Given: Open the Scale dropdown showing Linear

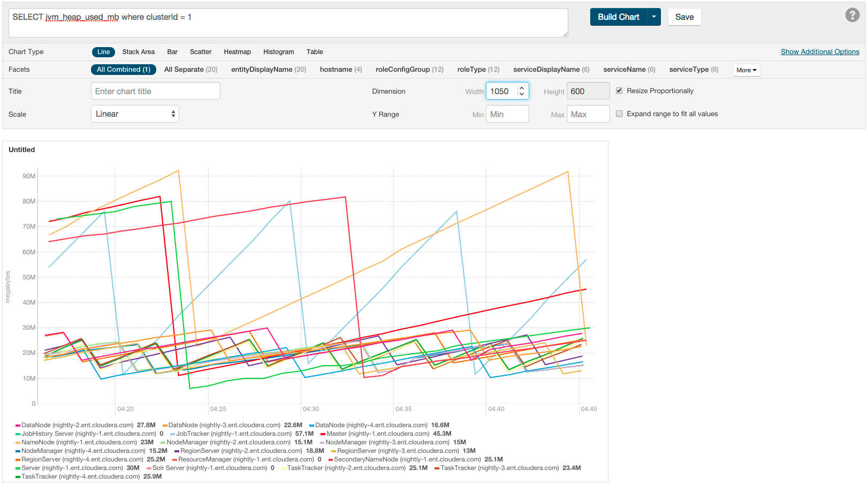Looking at the screenshot, I should 135,113.
